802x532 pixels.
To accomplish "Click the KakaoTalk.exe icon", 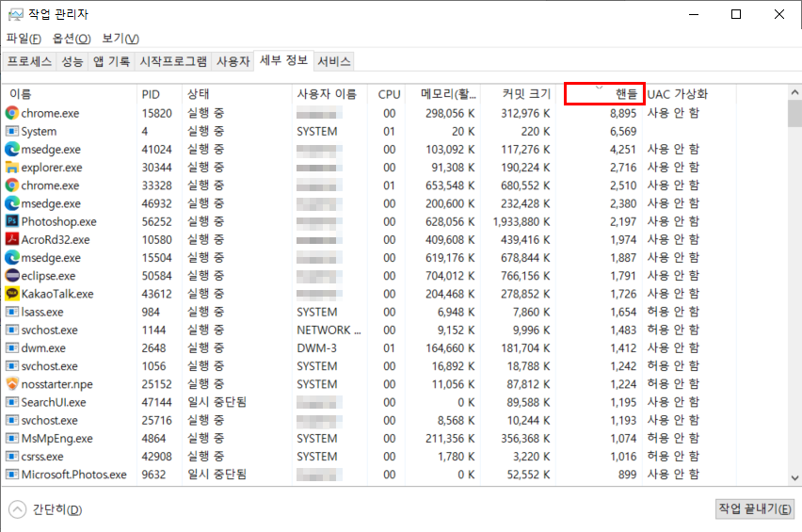I will click(12, 294).
